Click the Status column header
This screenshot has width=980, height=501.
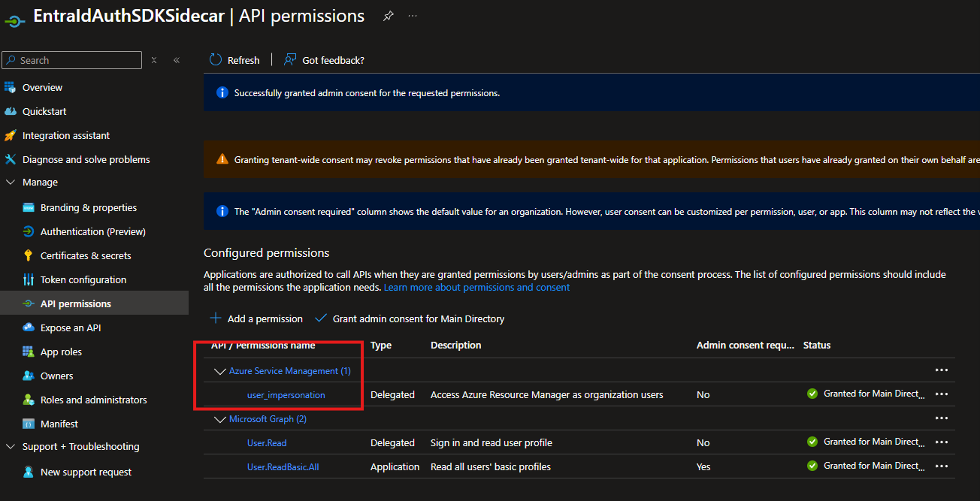click(x=817, y=345)
